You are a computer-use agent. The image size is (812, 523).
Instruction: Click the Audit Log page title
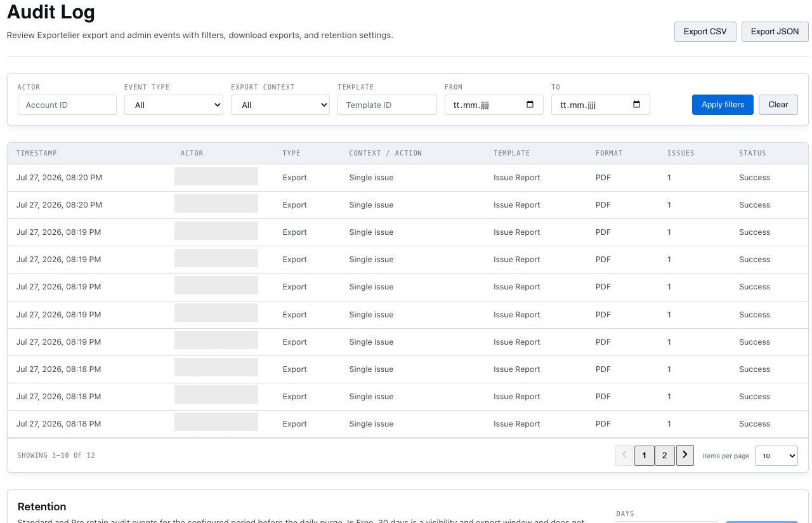[x=51, y=11]
